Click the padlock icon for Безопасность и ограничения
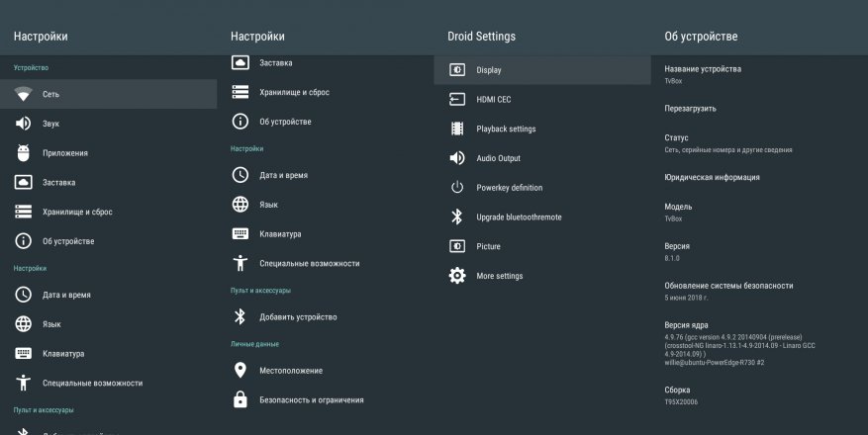 tap(240, 399)
